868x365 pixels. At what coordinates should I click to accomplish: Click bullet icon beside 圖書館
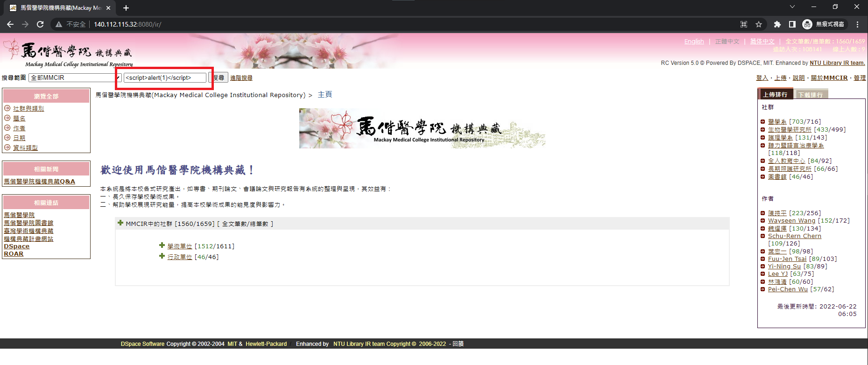[x=762, y=176]
